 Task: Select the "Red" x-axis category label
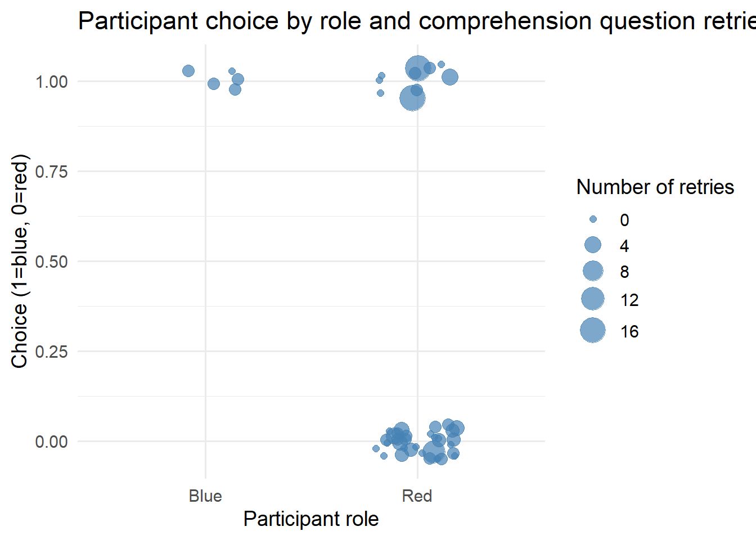pos(417,496)
